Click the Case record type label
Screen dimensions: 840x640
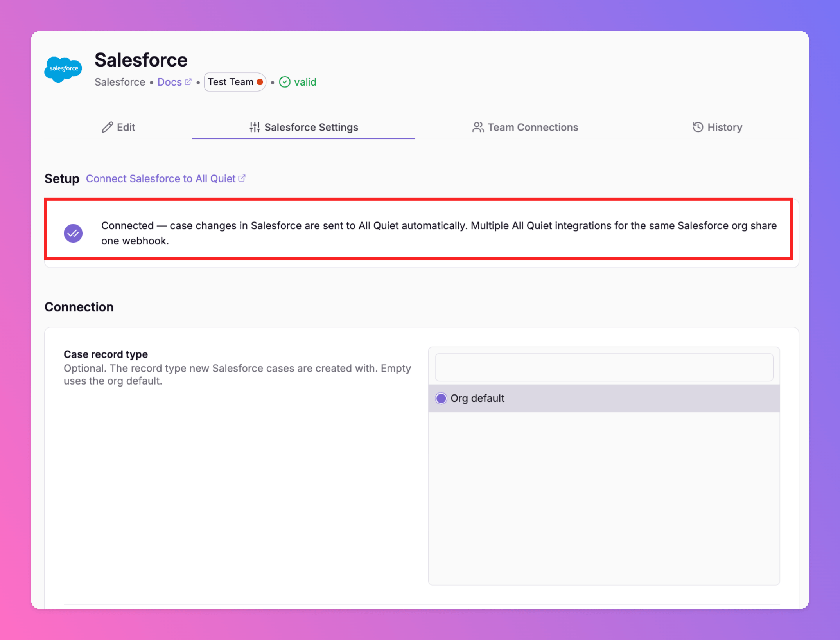coord(106,354)
